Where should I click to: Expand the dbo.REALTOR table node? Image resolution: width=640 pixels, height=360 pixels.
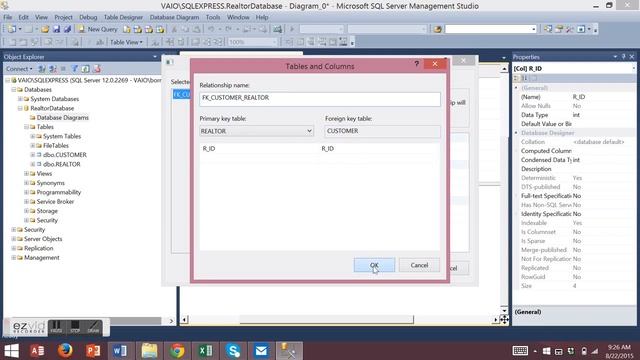(x=33, y=164)
